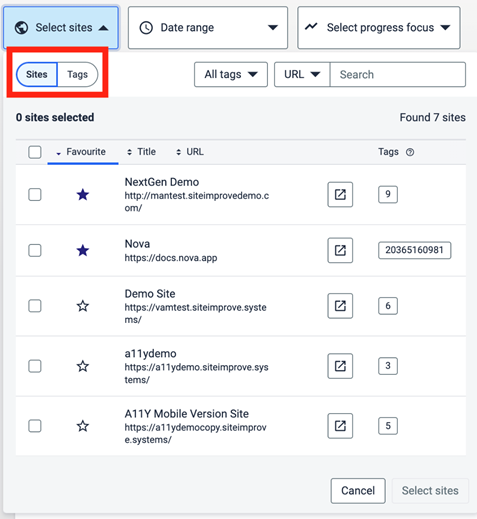
Task: Click the Nova title text
Action: tap(137, 244)
